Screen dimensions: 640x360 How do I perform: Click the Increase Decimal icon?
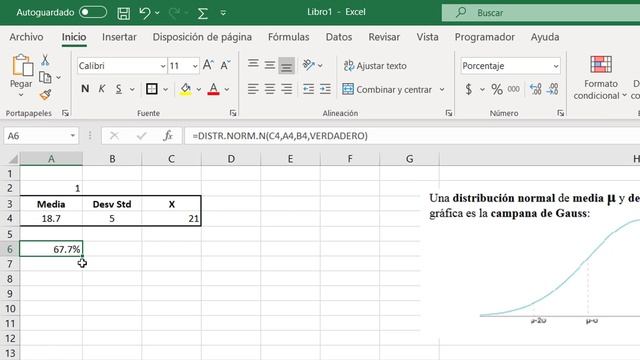click(x=535, y=89)
